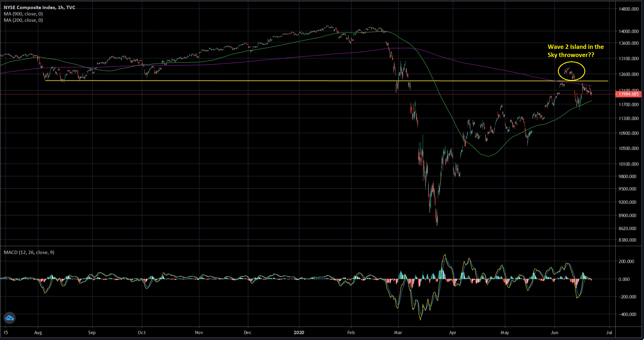644x340 pixels.
Task: Open the MACD (12, 26, close, 9) indicator label
Action: (x=29, y=252)
